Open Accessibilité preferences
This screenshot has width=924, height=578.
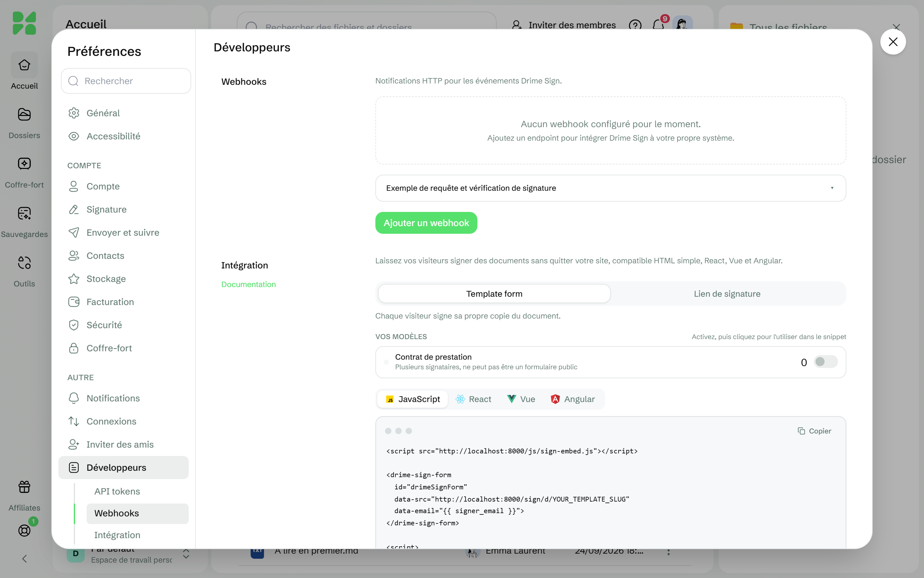[123, 136]
